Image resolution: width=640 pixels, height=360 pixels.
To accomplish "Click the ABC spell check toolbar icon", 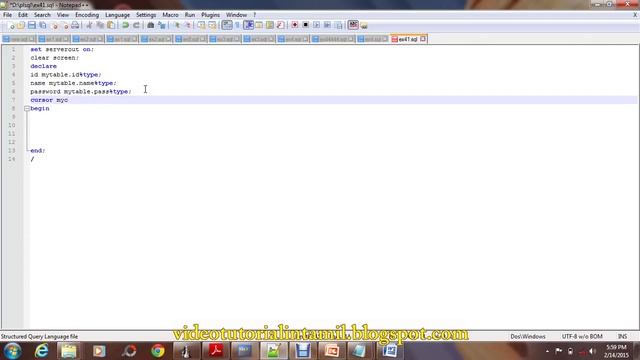I will (x=353, y=25).
